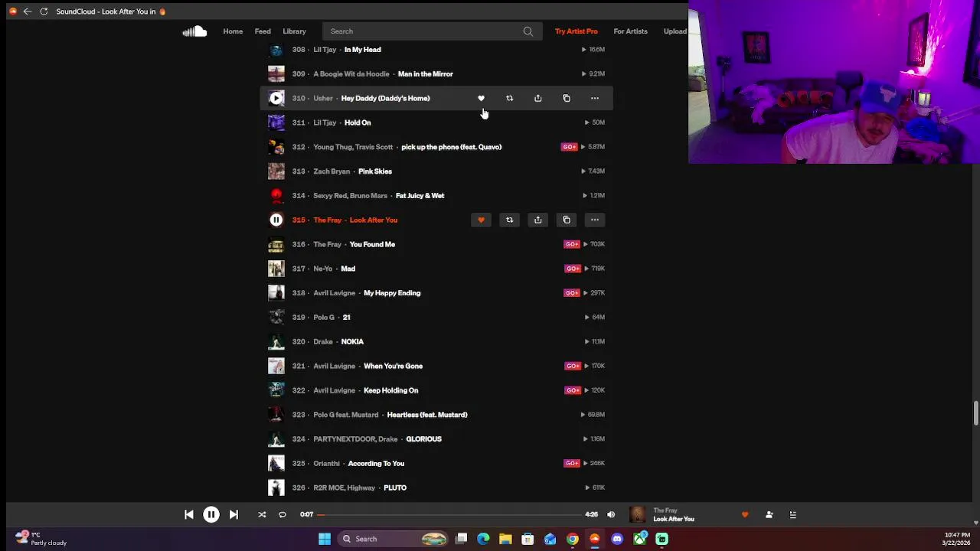Open the Library tab
Image resolution: width=980 pixels, height=551 pixels.
click(x=294, y=31)
